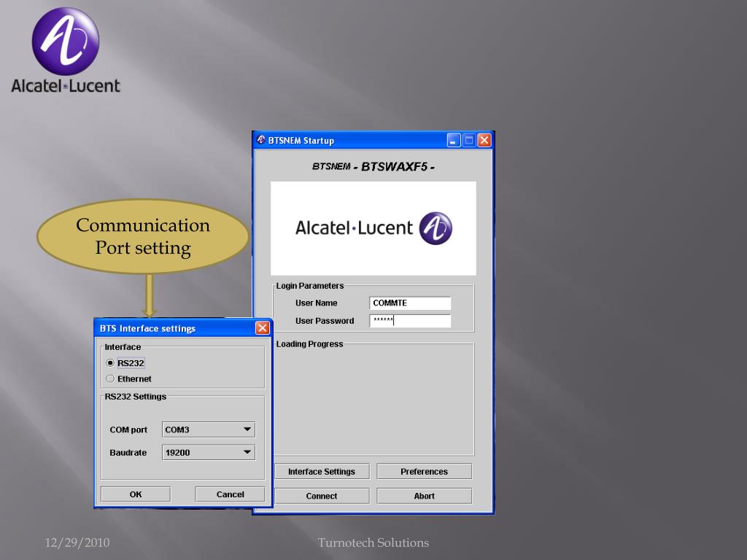This screenshot has height=560, width=747.
Task: Minimize the BTSNEM Startup window
Action: point(454,140)
